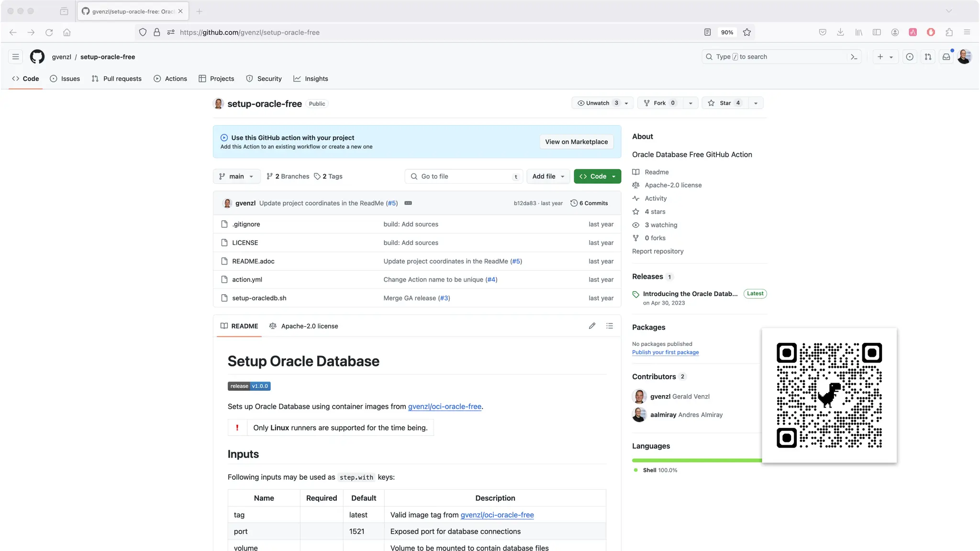This screenshot has width=980, height=551.
Task: Open command palette icon in search bar
Action: click(854, 56)
